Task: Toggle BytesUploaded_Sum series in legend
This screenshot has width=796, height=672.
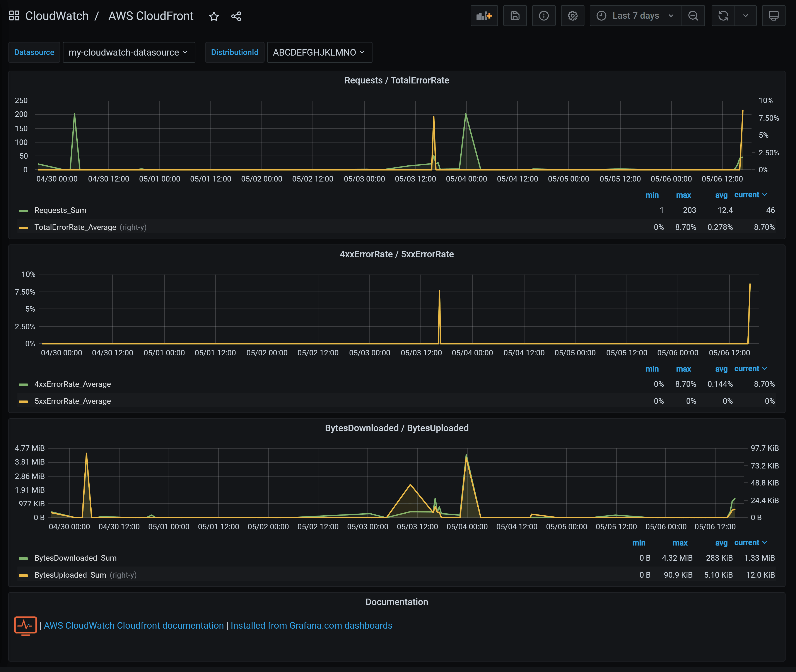Action: coord(70,575)
